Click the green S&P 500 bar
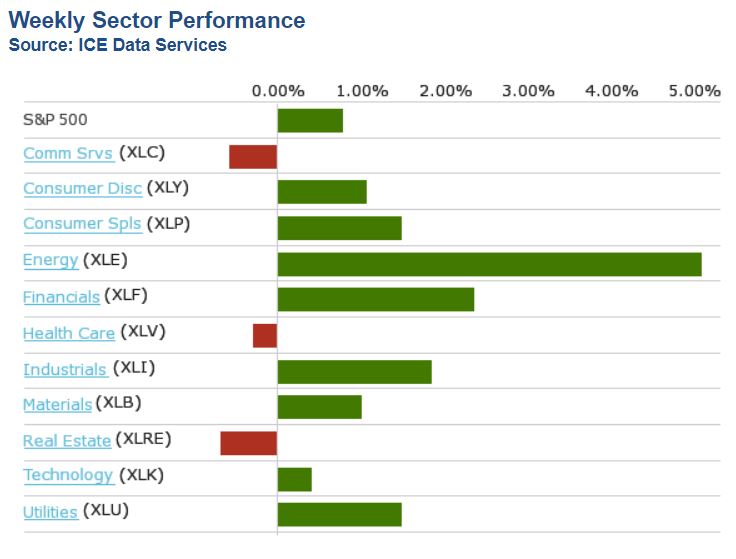Image resolution: width=736 pixels, height=559 pixels. click(x=310, y=121)
